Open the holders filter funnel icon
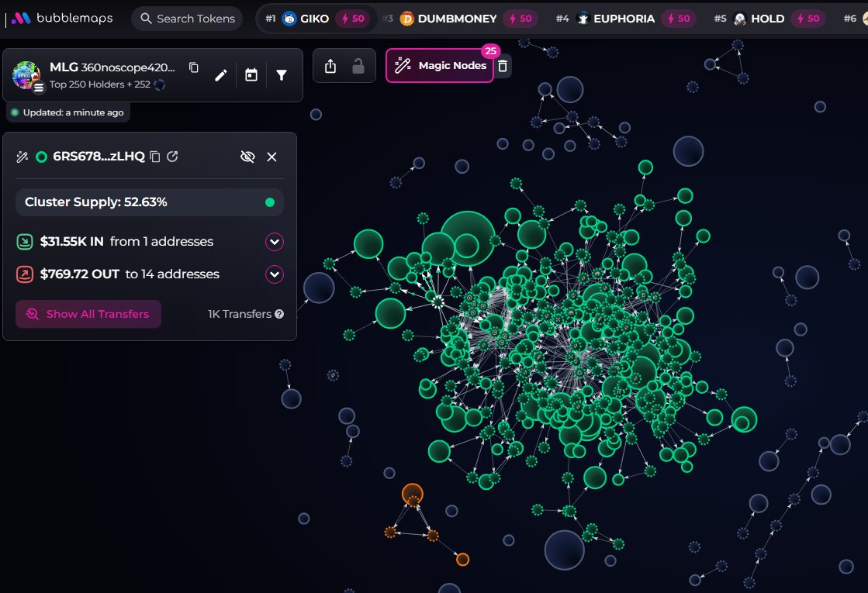Image resolution: width=868 pixels, height=593 pixels. pos(282,75)
